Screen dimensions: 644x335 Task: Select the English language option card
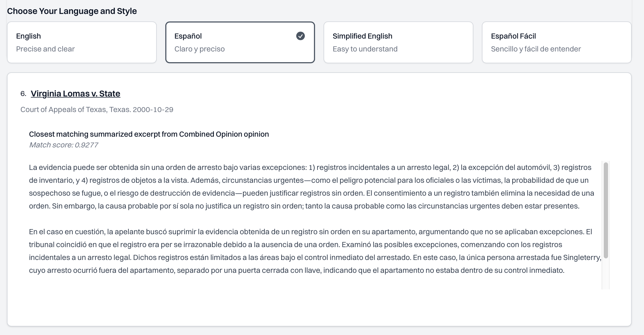[x=82, y=42]
